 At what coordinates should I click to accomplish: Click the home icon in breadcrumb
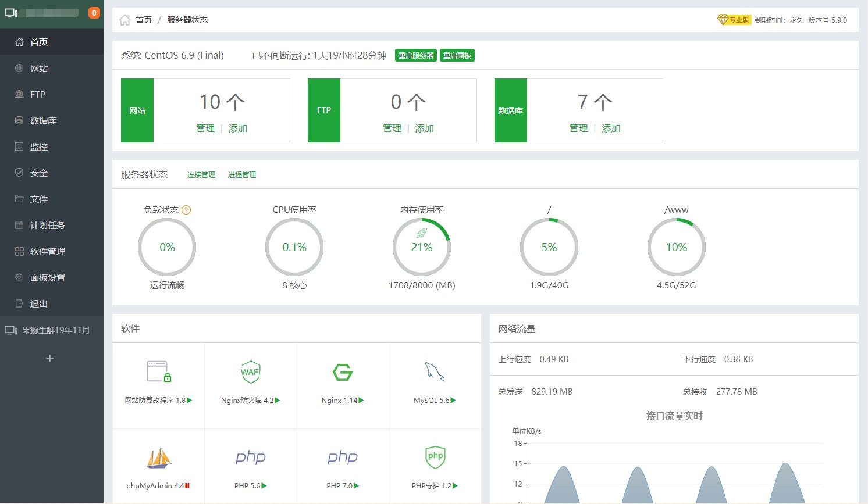(x=124, y=20)
